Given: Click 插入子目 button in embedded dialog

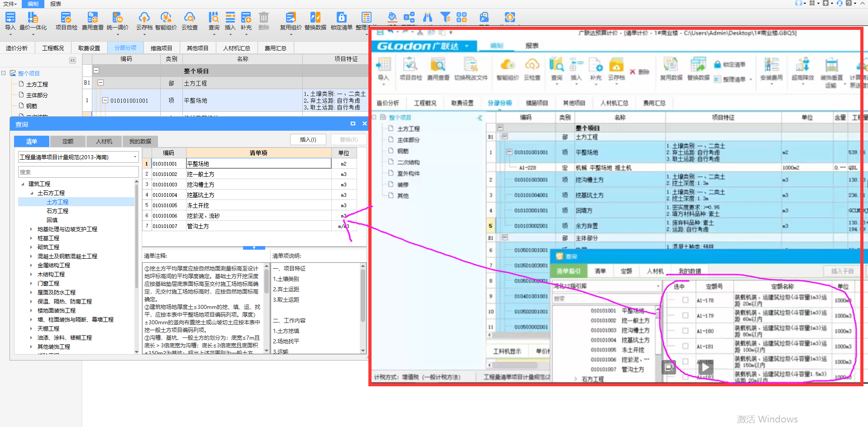Looking at the screenshot, I should click(842, 271).
